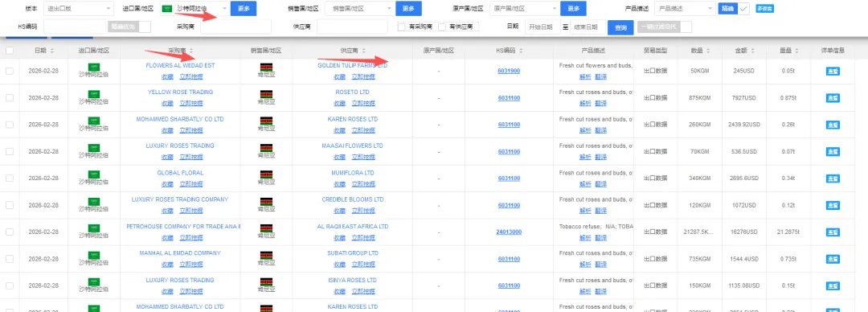Sort by 金额 column sort icon
868x312 pixels.
click(x=752, y=51)
